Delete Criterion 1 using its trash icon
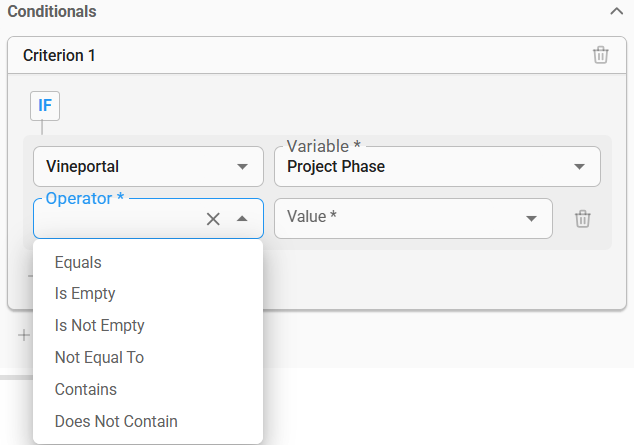This screenshot has width=634, height=445. [x=600, y=55]
